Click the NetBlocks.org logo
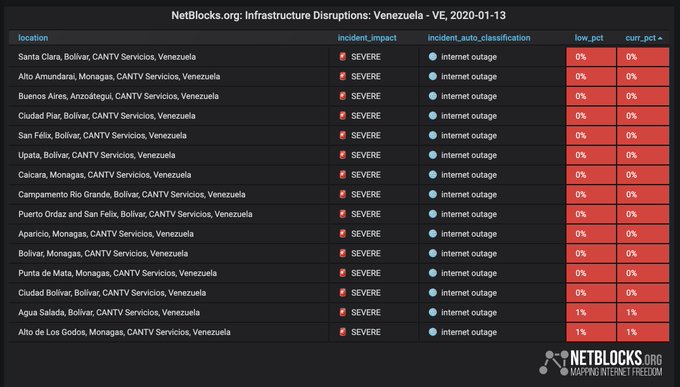 pyautogui.click(x=601, y=363)
